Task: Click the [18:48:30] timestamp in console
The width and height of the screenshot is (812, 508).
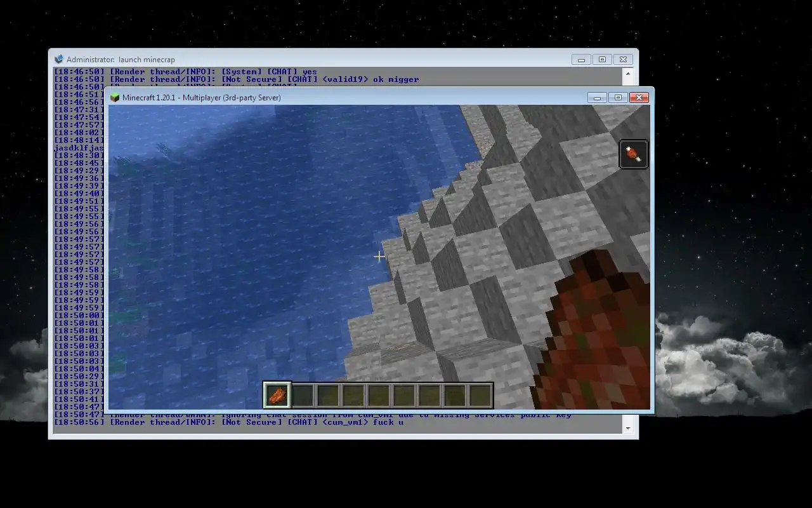Action: pyautogui.click(x=79, y=156)
